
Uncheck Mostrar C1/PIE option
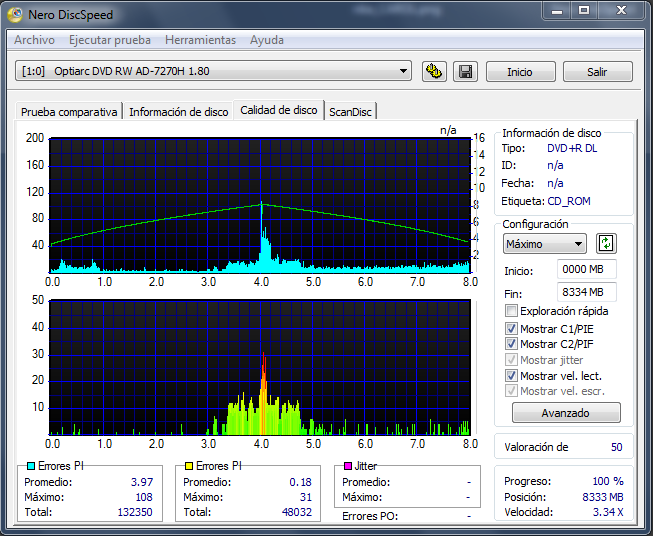click(x=512, y=328)
